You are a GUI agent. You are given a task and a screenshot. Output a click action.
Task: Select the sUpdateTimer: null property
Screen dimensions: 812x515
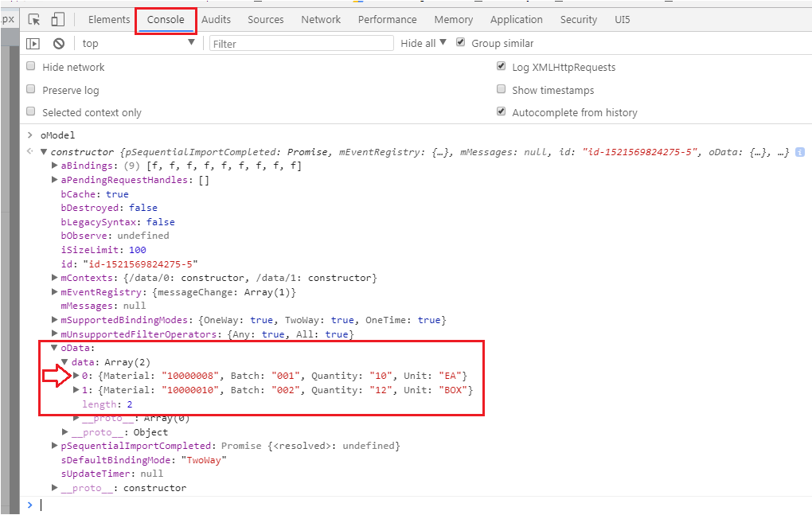tap(112, 474)
